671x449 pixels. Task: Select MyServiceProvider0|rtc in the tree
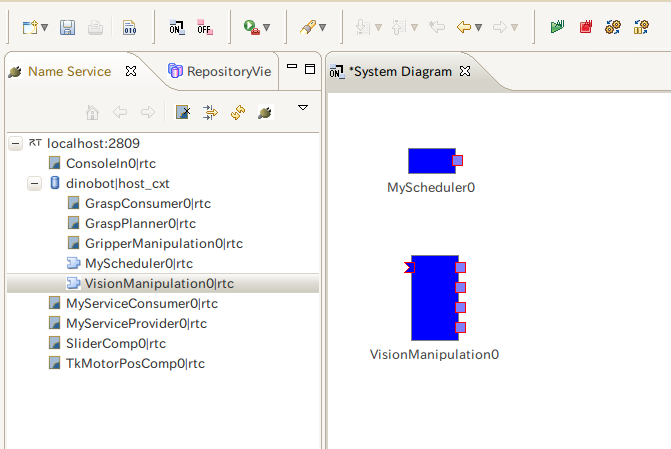coord(136,323)
